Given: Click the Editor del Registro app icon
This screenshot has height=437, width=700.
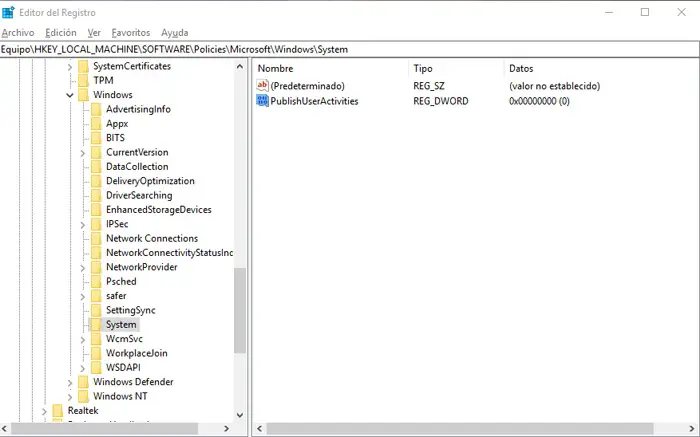Looking at the screenshot, I should point(8,12).
